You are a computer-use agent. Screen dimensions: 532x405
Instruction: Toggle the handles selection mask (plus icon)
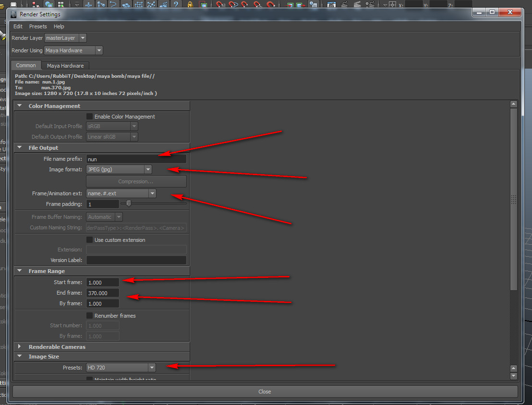(88, 4)
